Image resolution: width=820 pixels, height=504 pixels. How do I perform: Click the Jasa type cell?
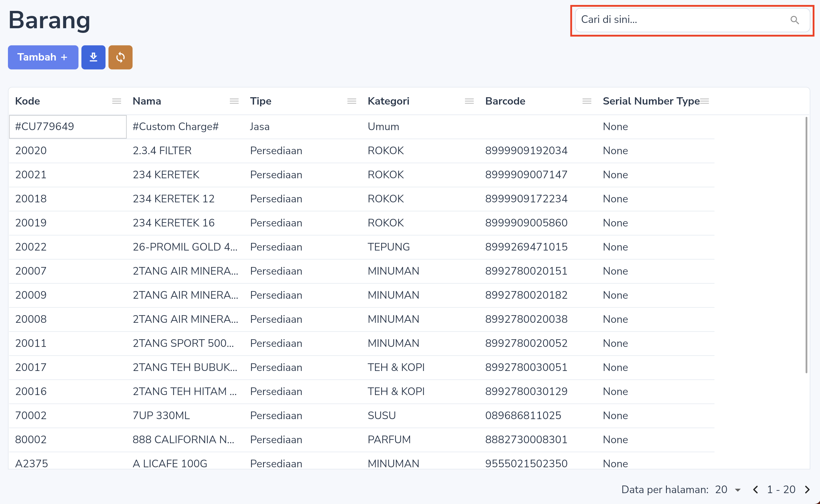[x=260, y=127]
